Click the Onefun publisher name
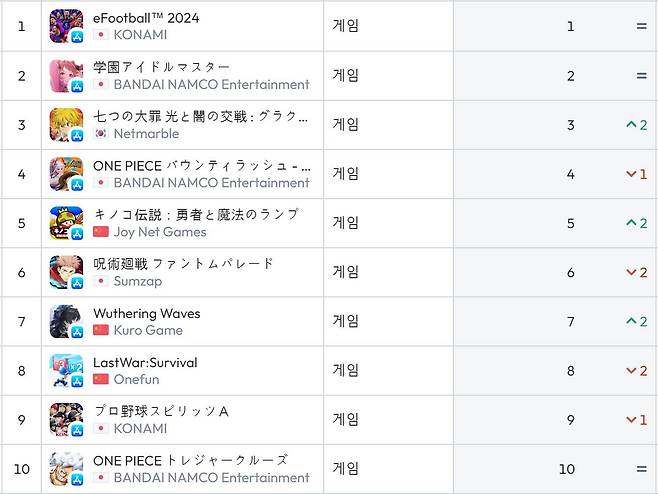This screenshot has width=658, height=494. [136, 379]
